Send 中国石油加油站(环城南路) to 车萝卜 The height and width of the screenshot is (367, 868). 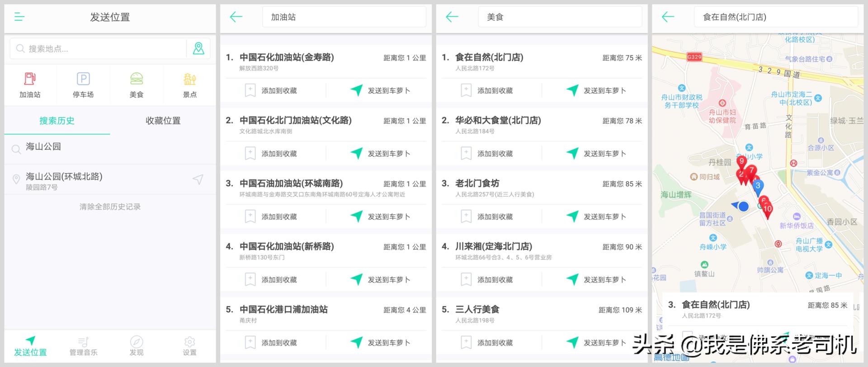click(380, 216)
